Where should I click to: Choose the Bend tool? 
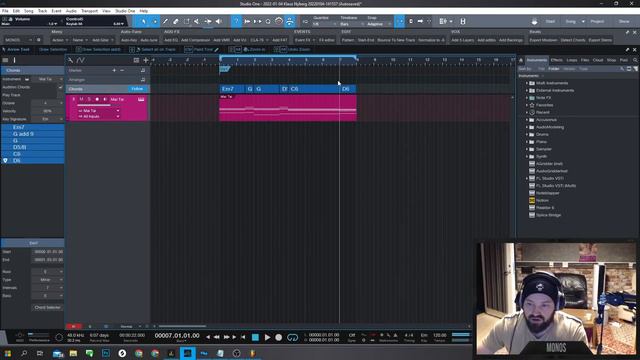click(208, 21)
